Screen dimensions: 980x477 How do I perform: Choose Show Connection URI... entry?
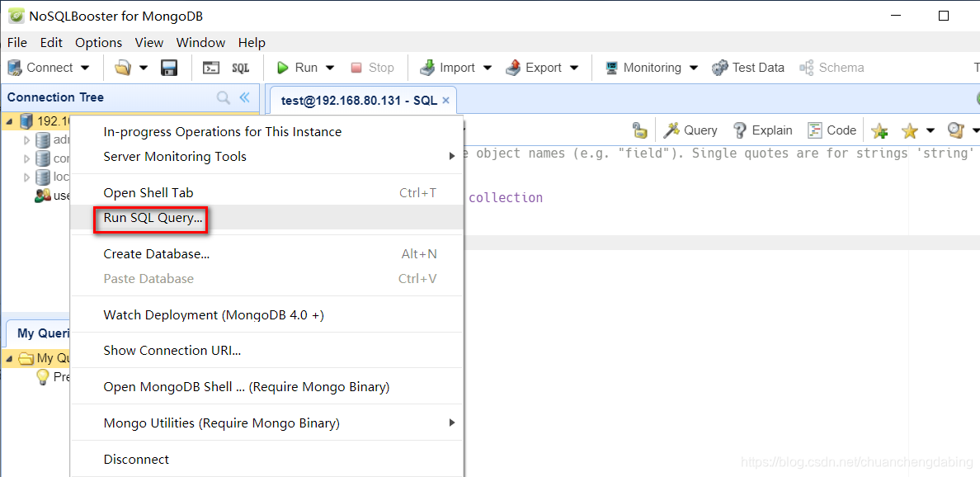[x=267, y=351]
